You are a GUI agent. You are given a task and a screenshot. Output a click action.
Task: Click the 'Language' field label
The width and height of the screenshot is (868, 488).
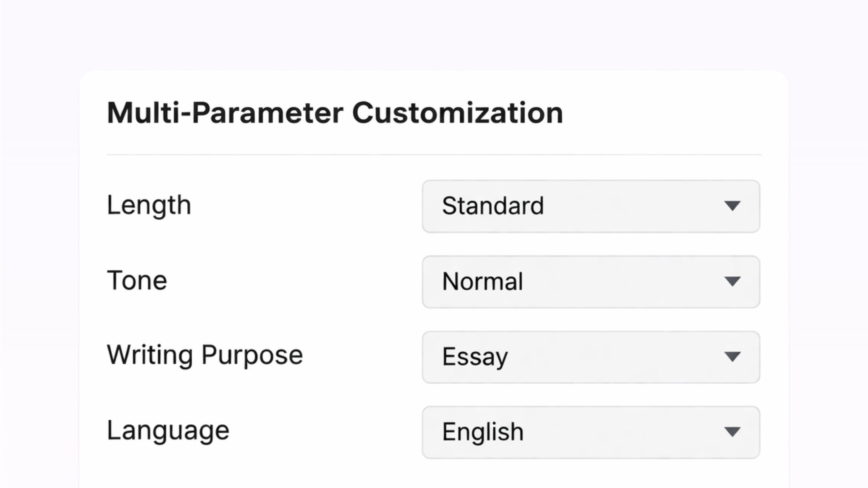tap(168, 430)
